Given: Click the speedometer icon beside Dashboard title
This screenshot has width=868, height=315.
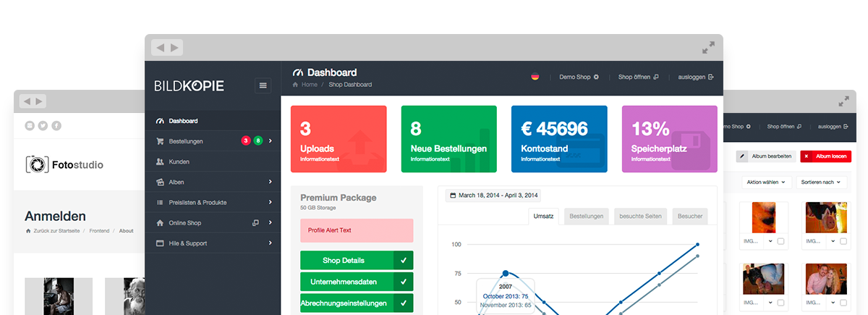Looking at the screenshot, I should (297, 72).
